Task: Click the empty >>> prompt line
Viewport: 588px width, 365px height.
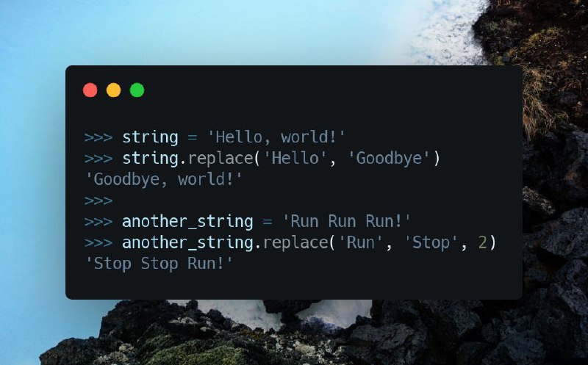Action: pos(98,201)
